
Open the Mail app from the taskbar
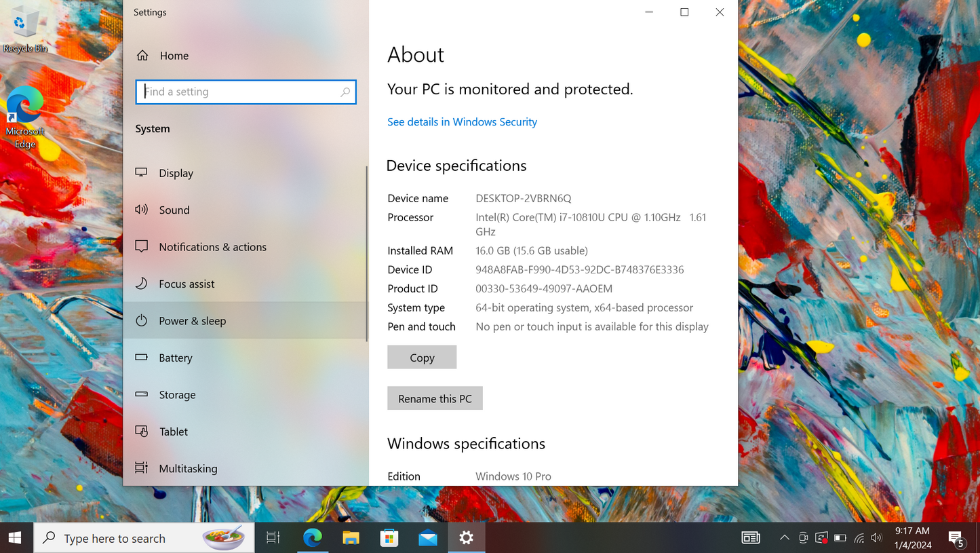(428, 537)
